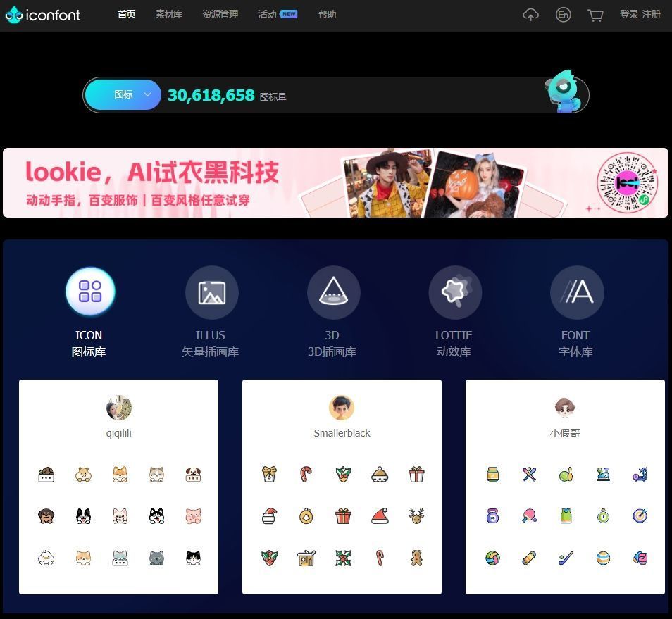This screenshot has width=672, height=619.
Task: Click the target dartboard icon
Action: (640, 516)
